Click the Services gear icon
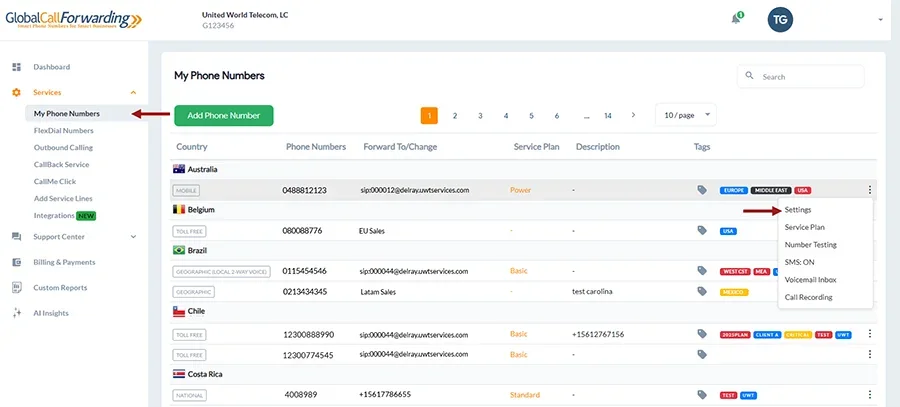 coord(16,92)
